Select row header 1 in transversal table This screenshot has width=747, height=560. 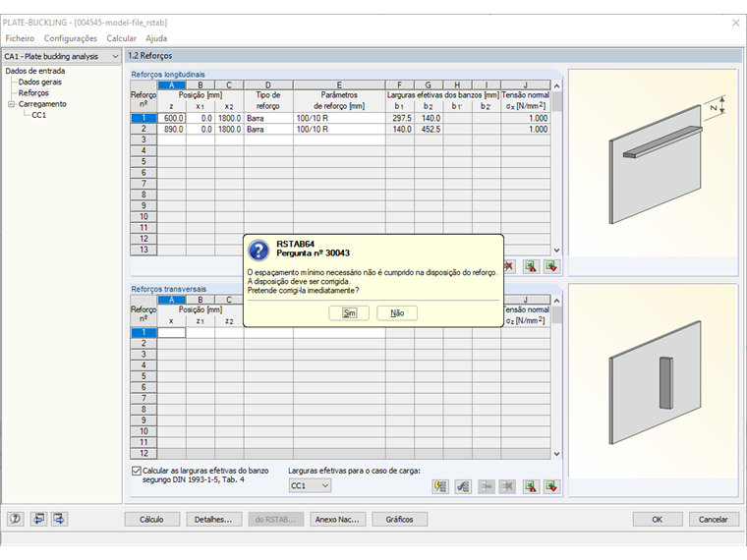(144, 332)
